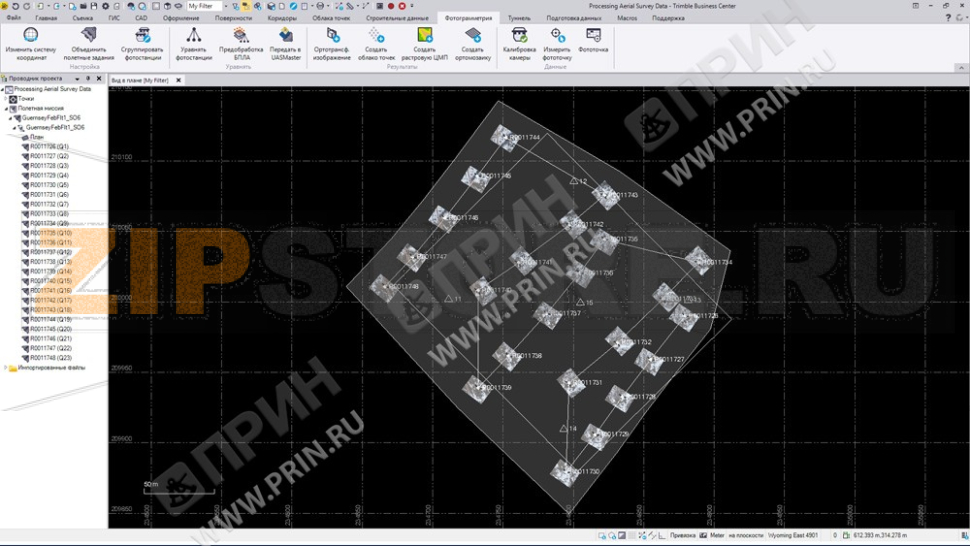970x546 pixels.
Task: Click the settings gear in quick toolbar
Action: 105,6
